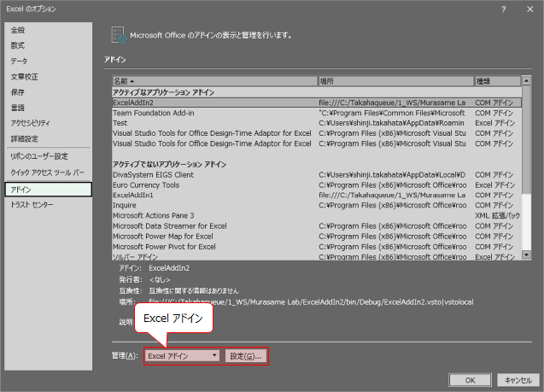This screenshot has height=392, width=544.
Task: Select the 言語 category
Action: [x=48, y=108]
